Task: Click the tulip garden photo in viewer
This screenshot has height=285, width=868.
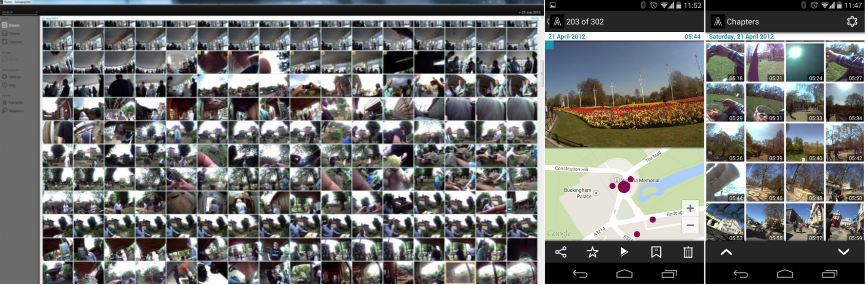Action: click(624, 94)
